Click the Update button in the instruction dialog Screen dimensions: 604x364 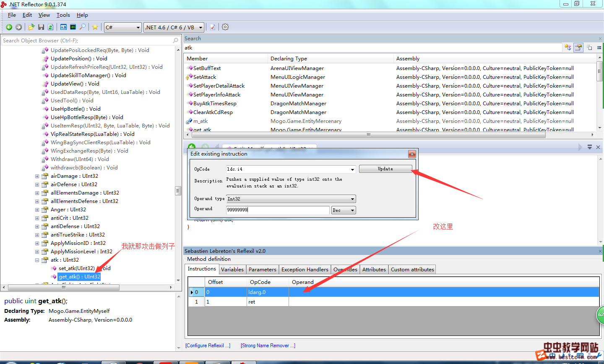[x=385, y=169]
